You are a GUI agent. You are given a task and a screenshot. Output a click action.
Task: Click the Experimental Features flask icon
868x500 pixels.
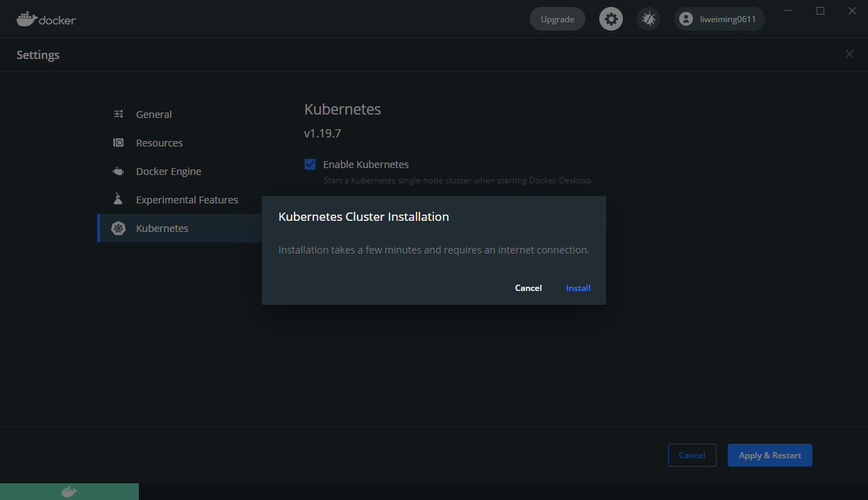click(119, 199)
